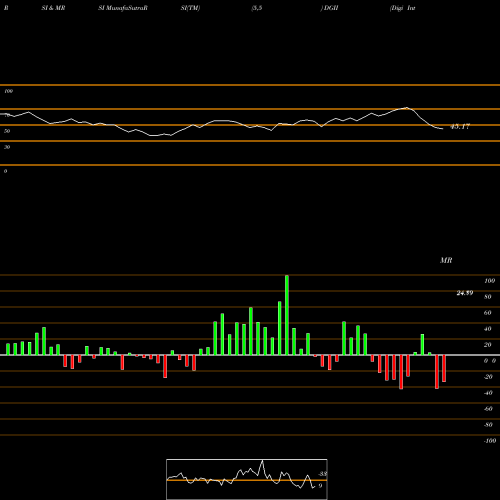Click the '9' value in the mini chart
Screen dimensions: 500x500
coord(320,486)
